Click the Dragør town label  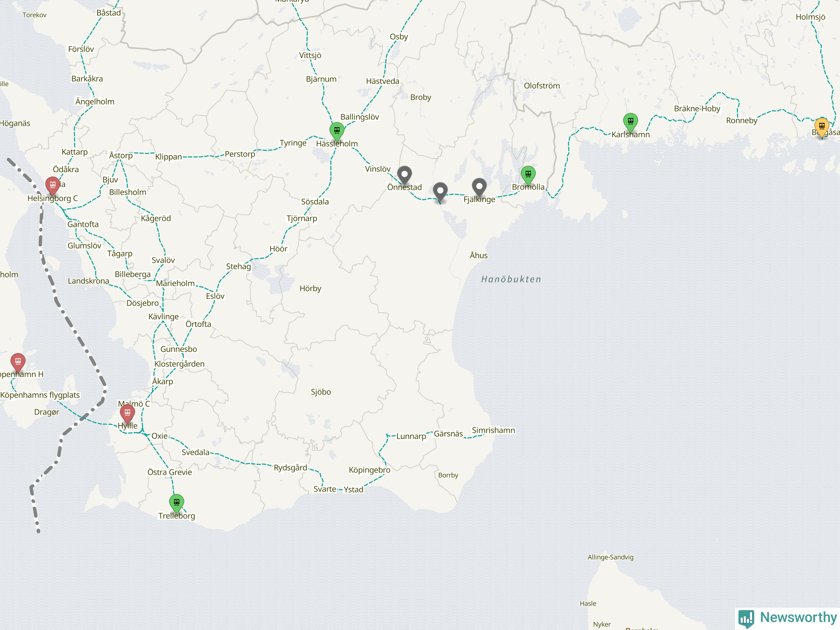coord(47,412)
